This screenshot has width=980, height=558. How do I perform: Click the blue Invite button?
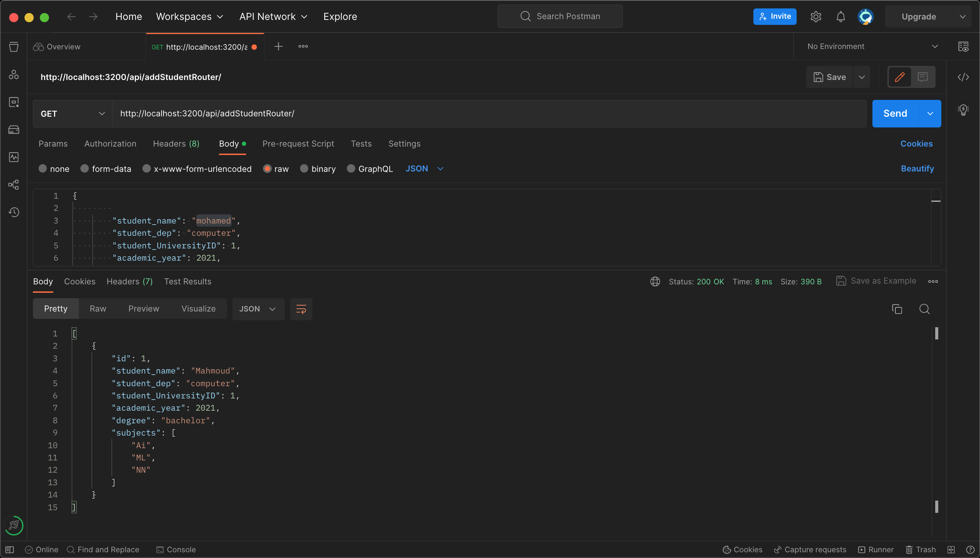pyautogui.click(x=774, y=16)
